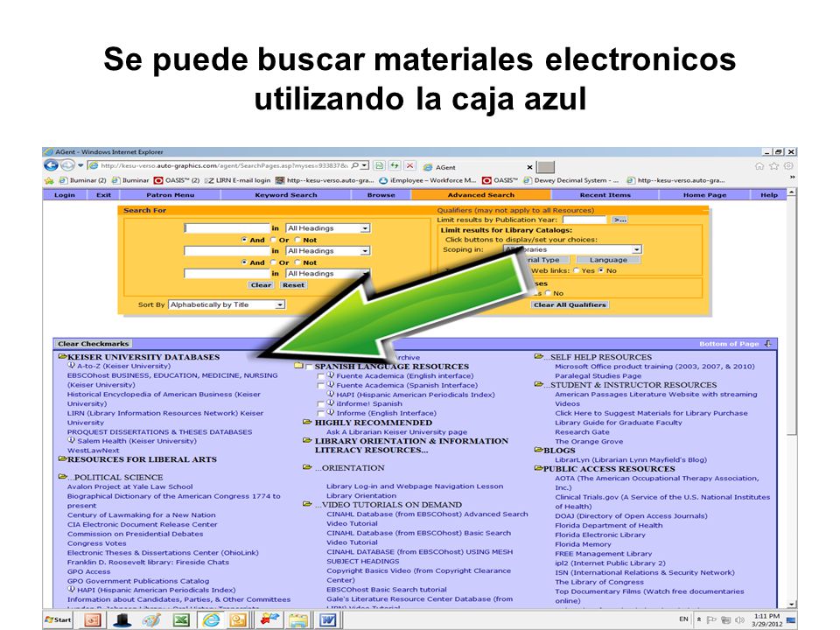840x630 pixels.
Task: Open the IE Favorites star icon
Action: click(x=774, y=166)
